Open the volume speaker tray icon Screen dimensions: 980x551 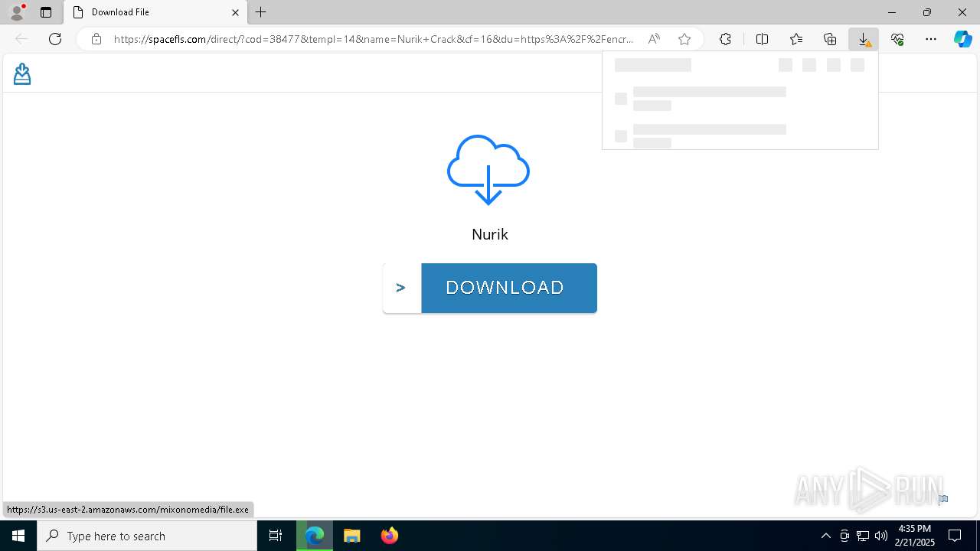[881, 536]
